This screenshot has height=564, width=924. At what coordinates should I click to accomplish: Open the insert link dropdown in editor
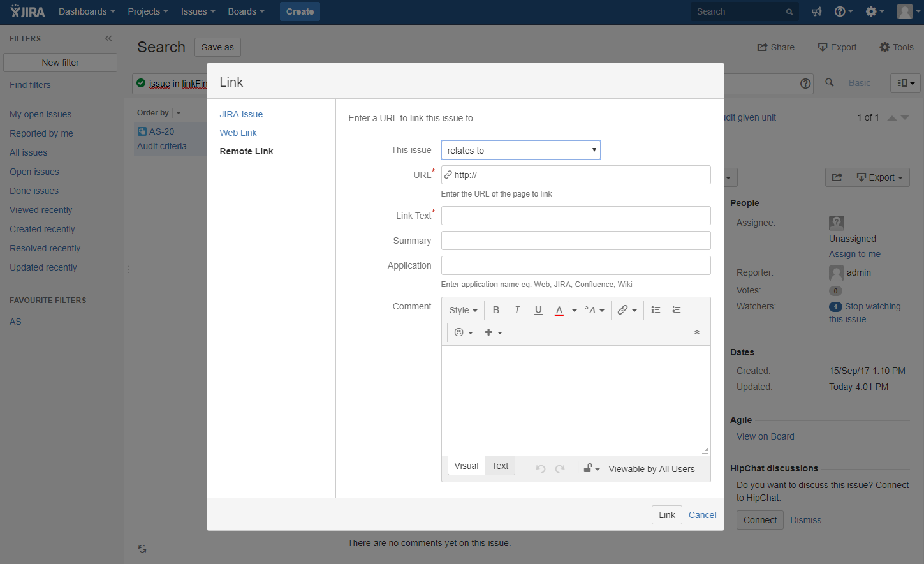pos(627,310)
